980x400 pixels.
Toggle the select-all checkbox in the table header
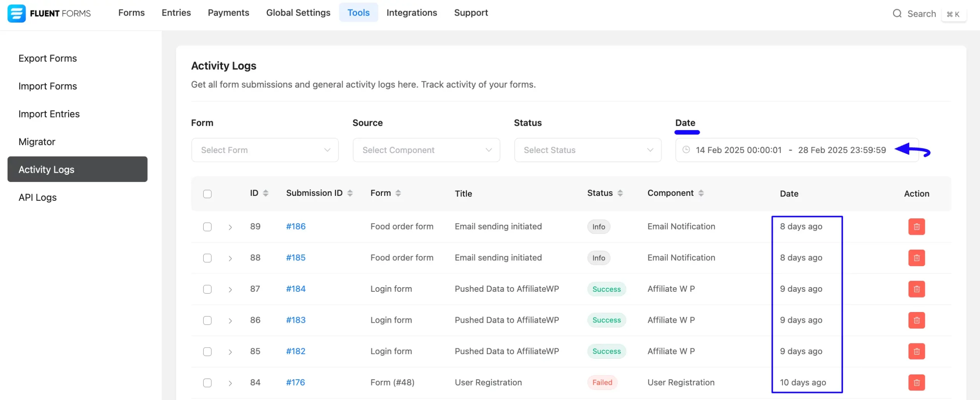207,194
